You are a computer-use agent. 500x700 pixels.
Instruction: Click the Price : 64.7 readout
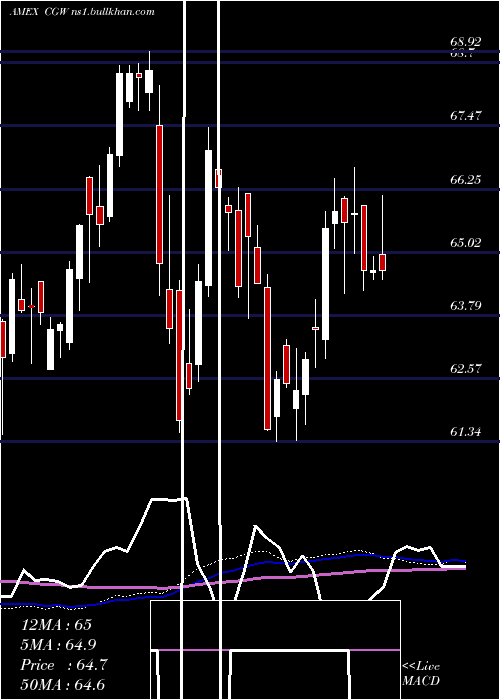pos(64,665)
